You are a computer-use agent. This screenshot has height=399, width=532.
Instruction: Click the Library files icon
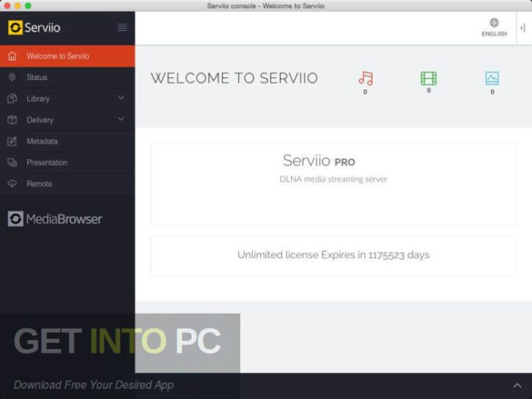(12, 98)
